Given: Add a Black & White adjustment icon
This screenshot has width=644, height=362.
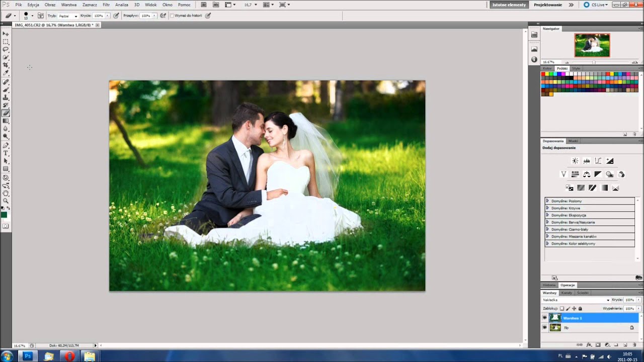Looking at the screenshot, I should [598, 174].
